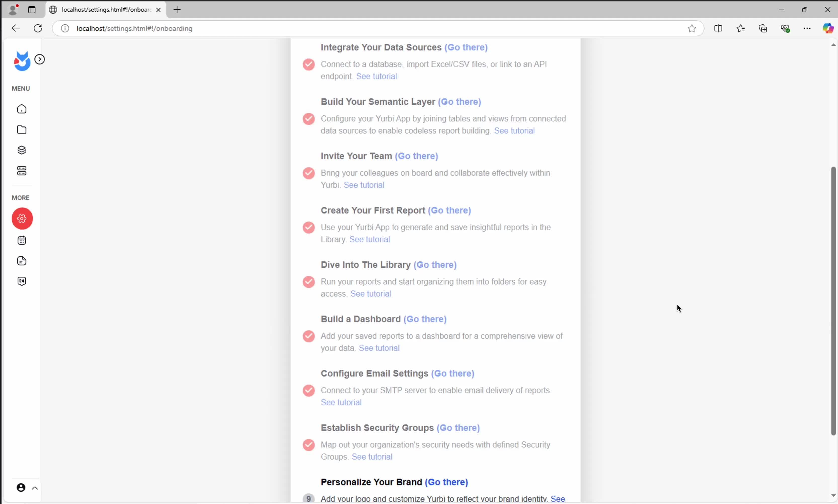Expand the sidebar with arrow button
The image size is (838, 504).
coord(40,59)
